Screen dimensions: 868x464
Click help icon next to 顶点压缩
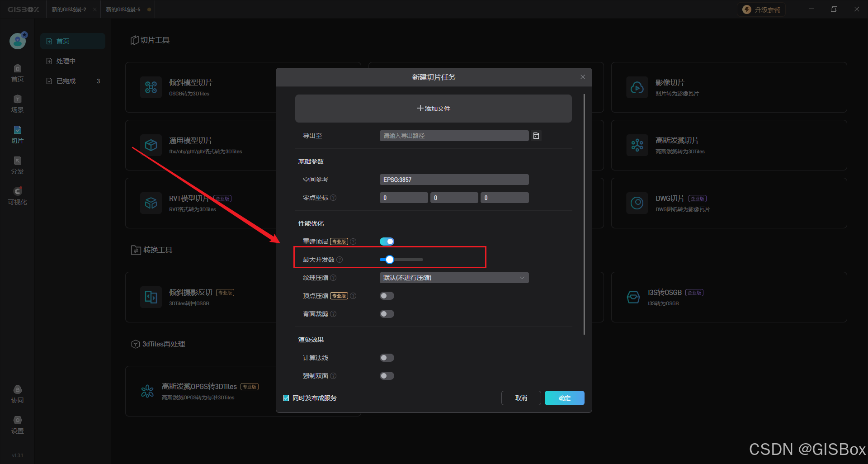pos(353,296)
